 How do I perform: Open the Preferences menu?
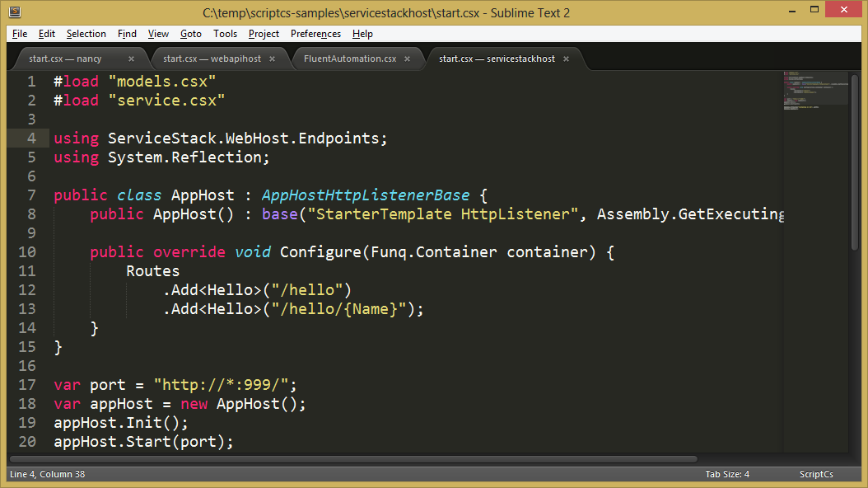tap(315, 34)
